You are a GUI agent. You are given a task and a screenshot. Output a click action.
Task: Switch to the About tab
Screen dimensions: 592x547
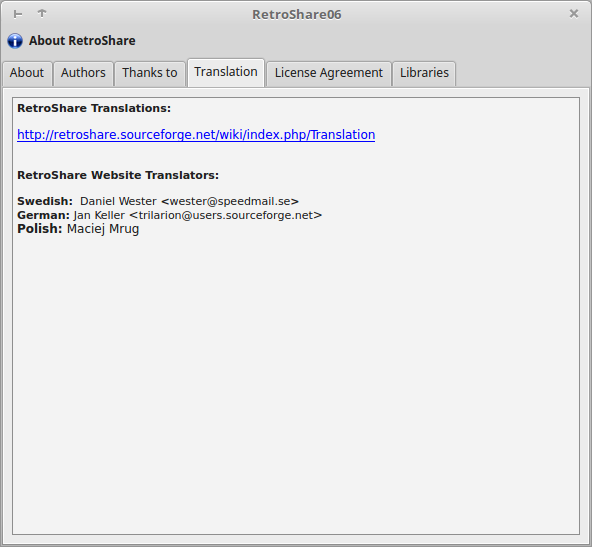pos(27,73)
